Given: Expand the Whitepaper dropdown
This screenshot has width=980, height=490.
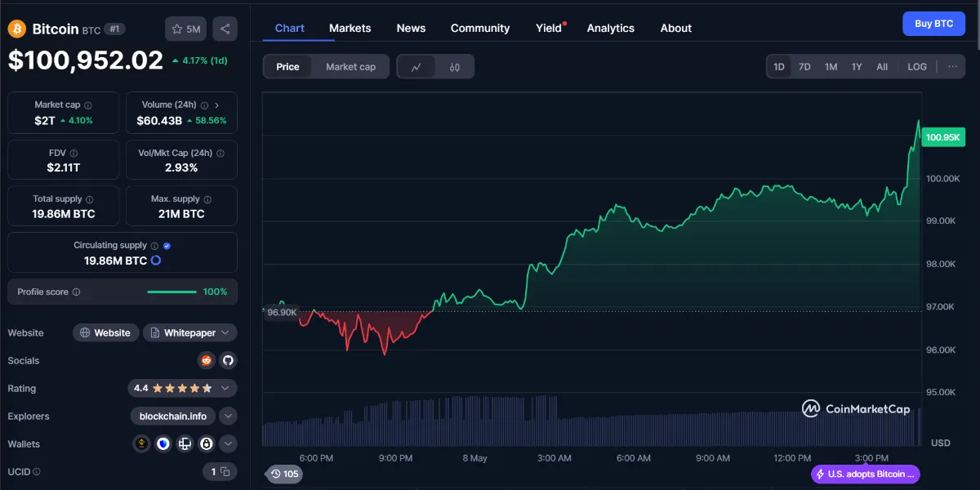Looking at the screenshot, I should click(190, 332).
